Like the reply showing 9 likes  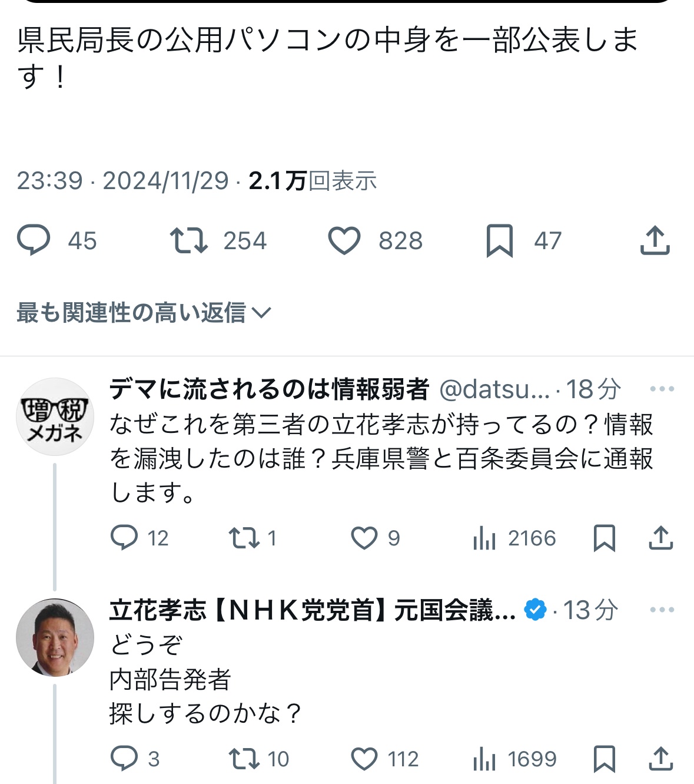point(364,538)
